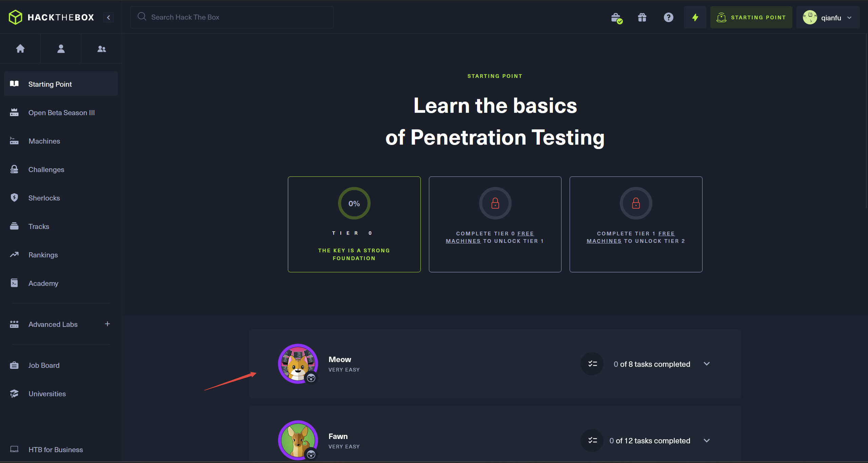Screen dimensions: 868x463
Task: Click the Starting Point connection button
Action: click(x=751, y=18)
